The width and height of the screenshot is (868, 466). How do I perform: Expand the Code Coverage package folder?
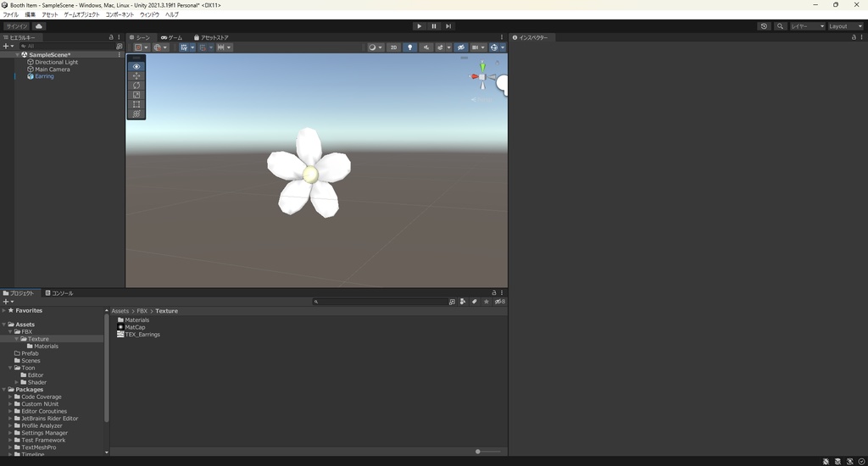10,397
